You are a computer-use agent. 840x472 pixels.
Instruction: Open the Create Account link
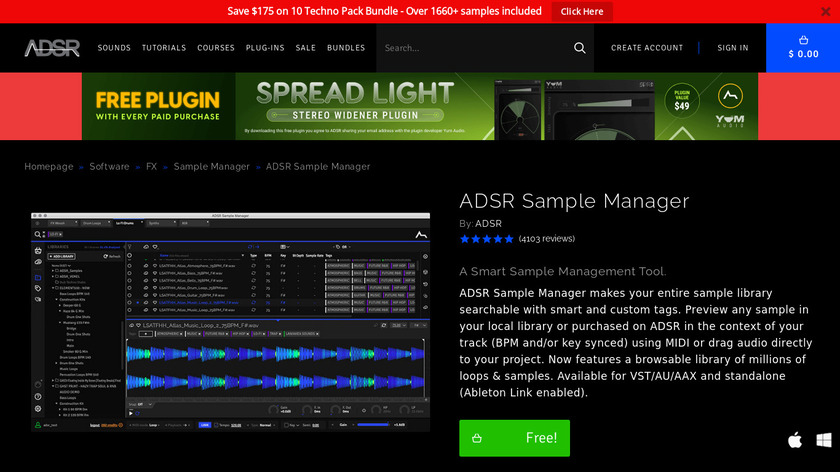point(647,48)
